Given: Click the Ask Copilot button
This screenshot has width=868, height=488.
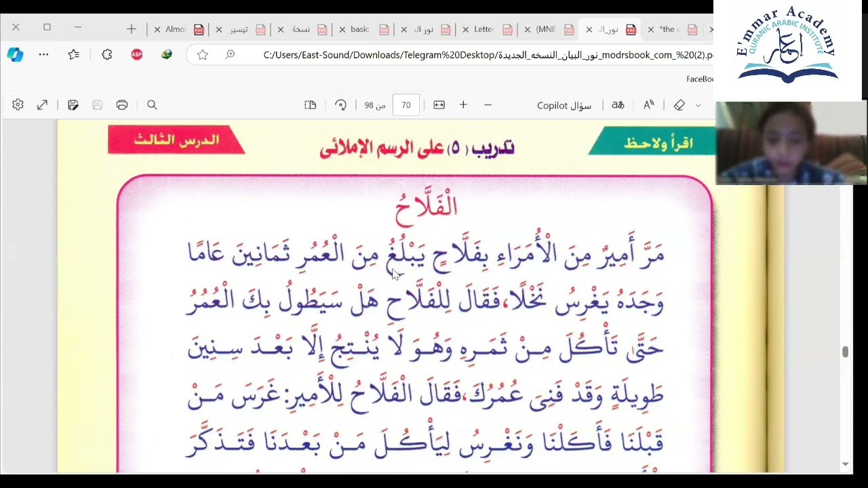Looking at the screenshot, I should [x=564, y=105].
